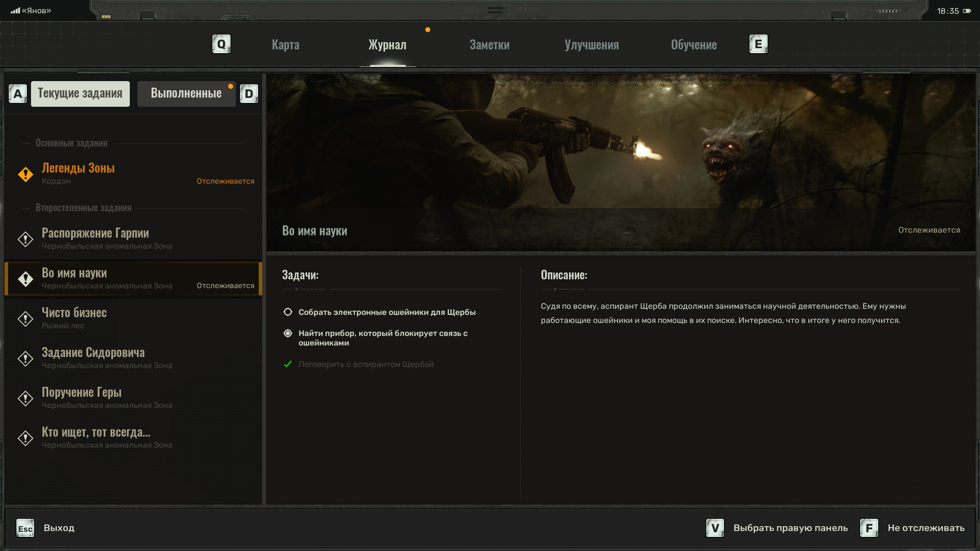Click the E key prompt icon
This screenshot has width=980, height=551.
click(x=758, y=44)
